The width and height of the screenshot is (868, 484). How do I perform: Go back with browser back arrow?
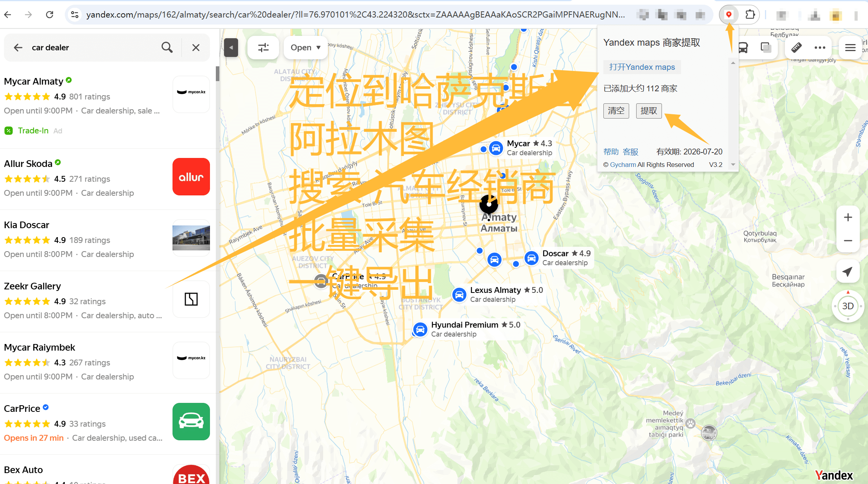coord(8,15)
